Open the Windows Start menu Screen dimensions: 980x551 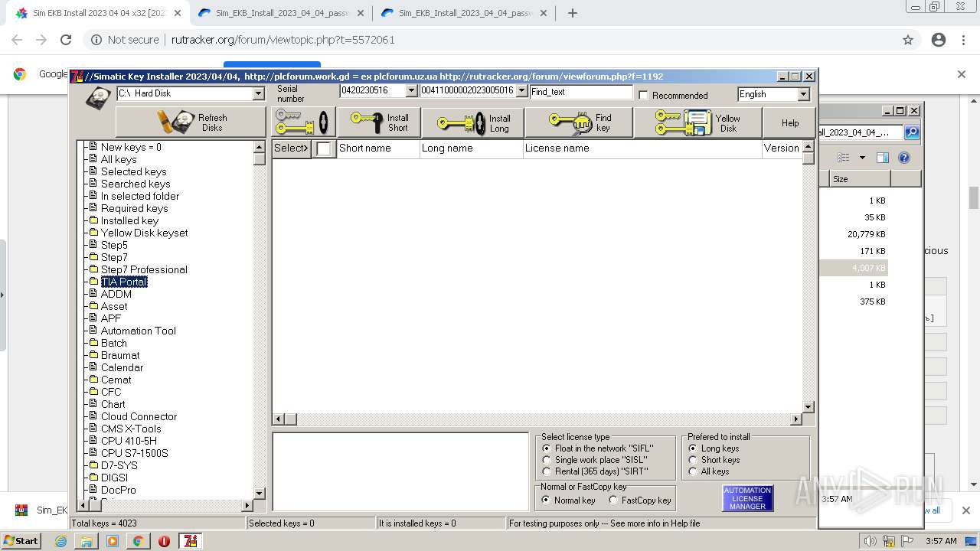point(21,541)
